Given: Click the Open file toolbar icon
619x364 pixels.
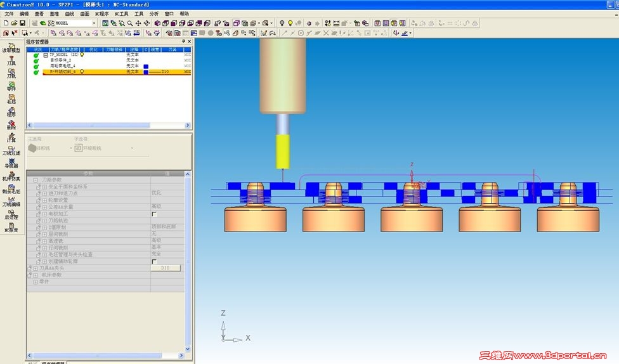Looking at the screenshot, I should pos(14,23).
